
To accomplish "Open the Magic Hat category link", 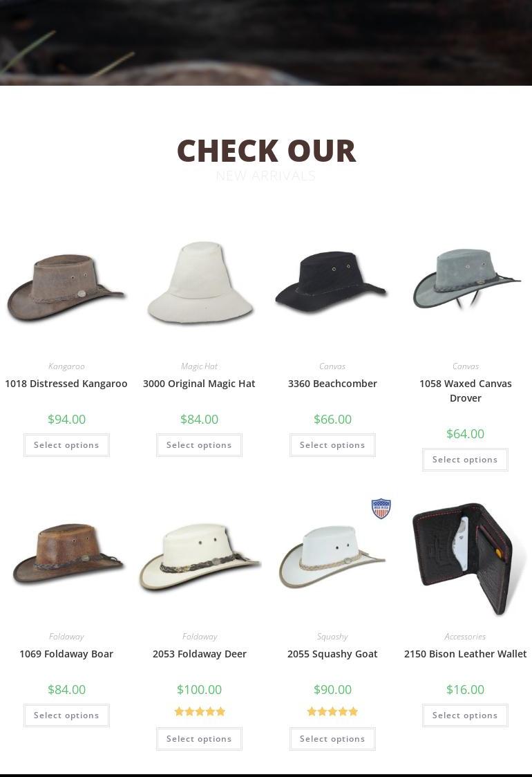I will click(x=199, y=366).
